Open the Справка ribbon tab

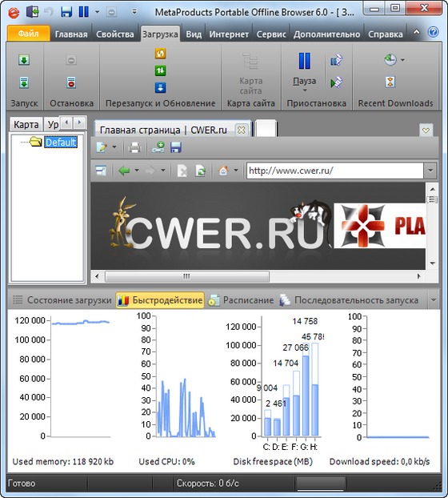pyautogui.click(x=385, y=34)
